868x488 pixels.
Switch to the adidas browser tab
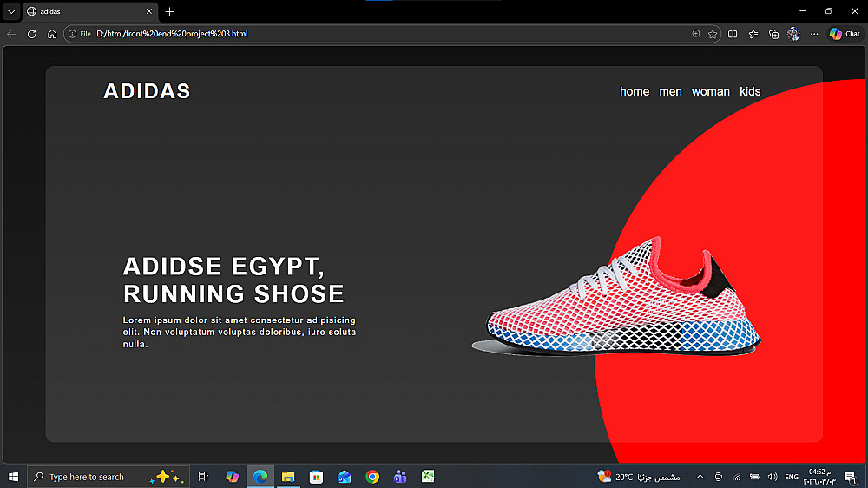coord(90,11)
